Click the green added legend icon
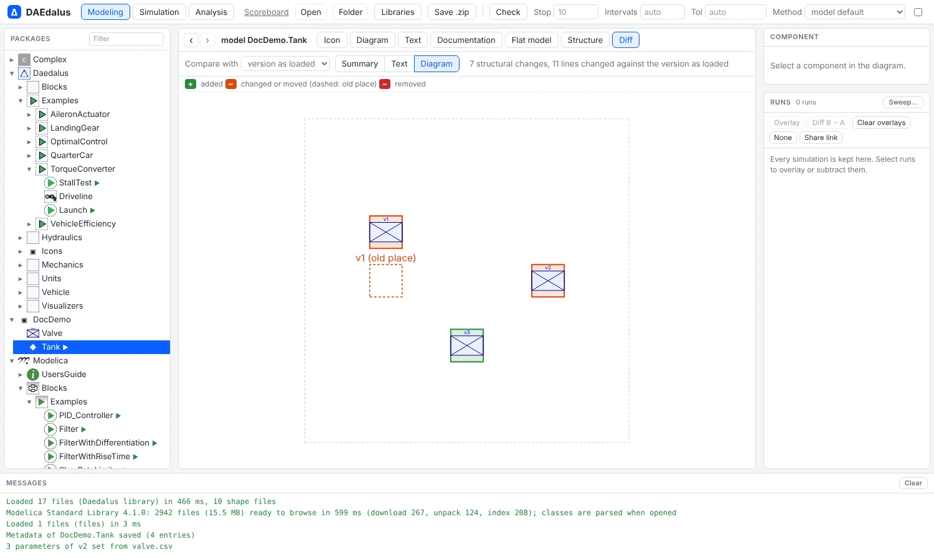Image resolution: width=934 pixels, height=560 pixels. (191, 84)
